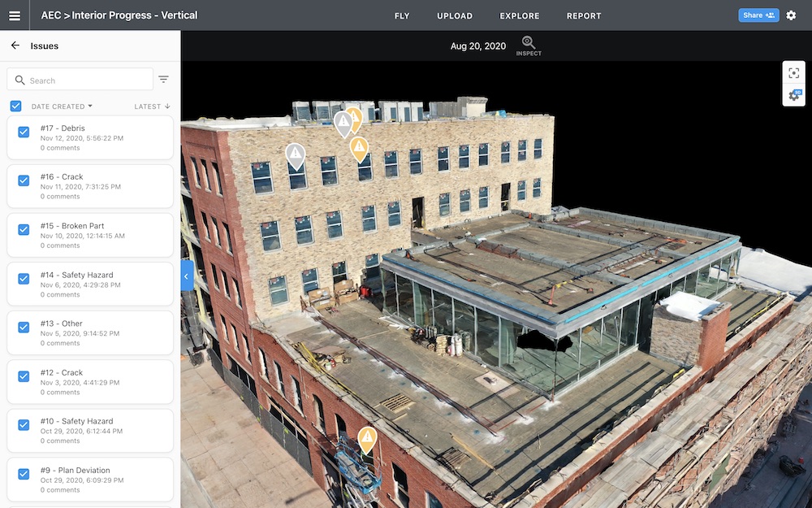Image resolution: width=812 pixels, height=508 pixels.
Task: Go back from Issues panel
Action: pyautogui.click(x=15, y=46)
